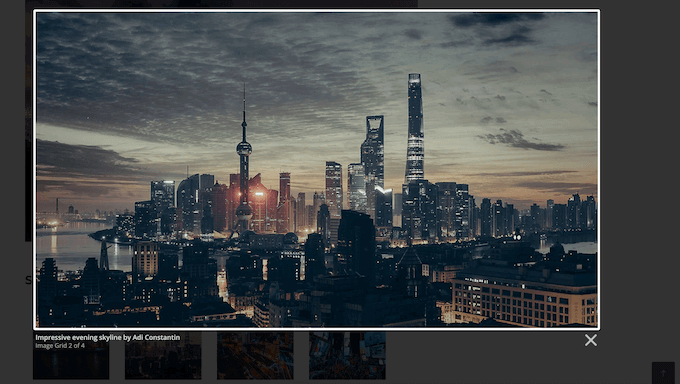This screenshot has height=384, width=680.
Task: Click the 'Image Grid 2 of 4' counter text
Action: coord(60,346)
